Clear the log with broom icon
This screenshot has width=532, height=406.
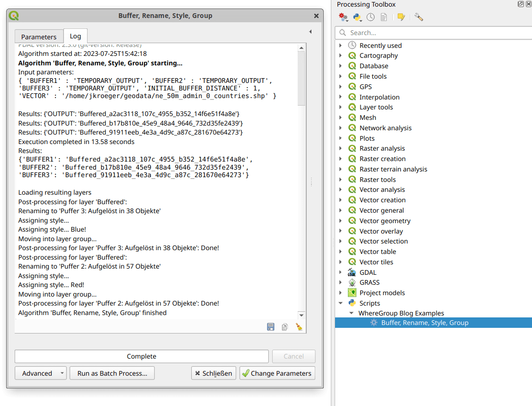coord(299,327)
